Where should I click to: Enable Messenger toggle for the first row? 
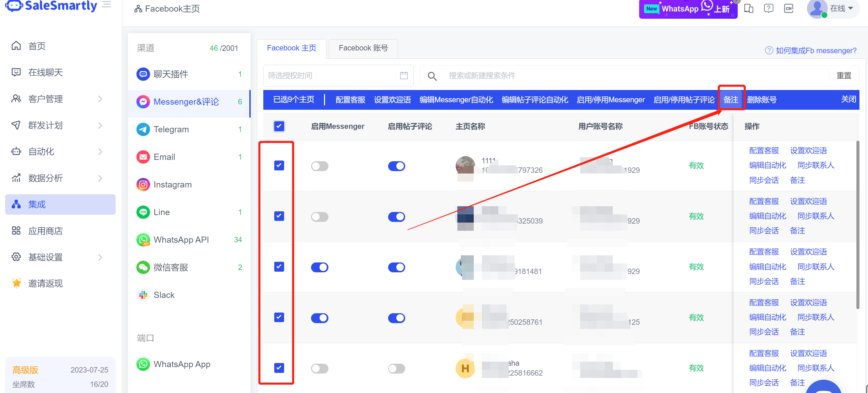click(319, 166)
